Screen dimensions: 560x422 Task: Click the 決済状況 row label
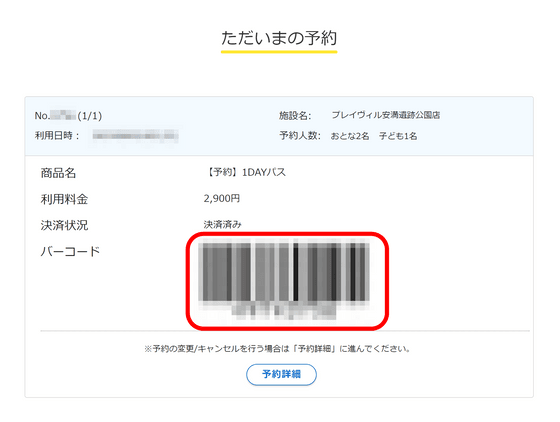click(64, 225)
